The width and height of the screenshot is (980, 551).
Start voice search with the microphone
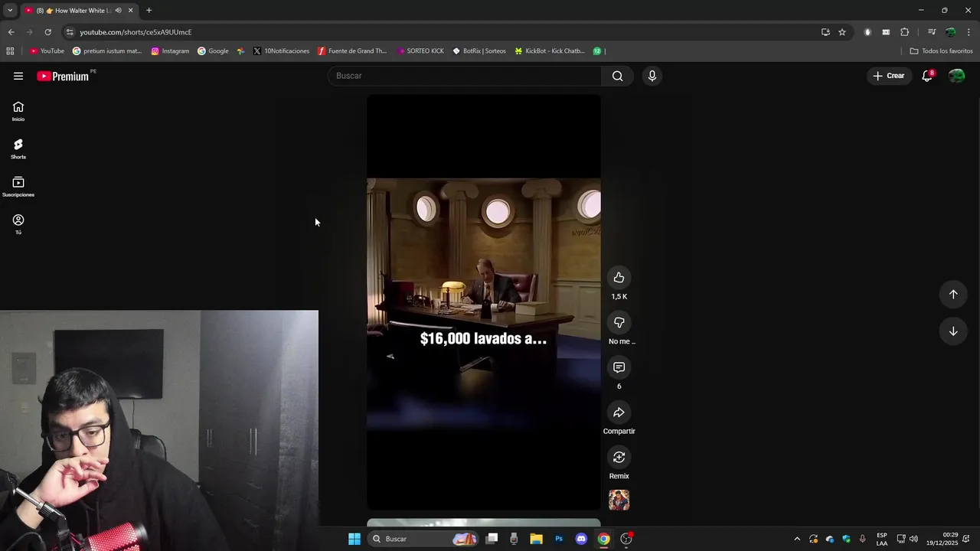click(652, 76)
